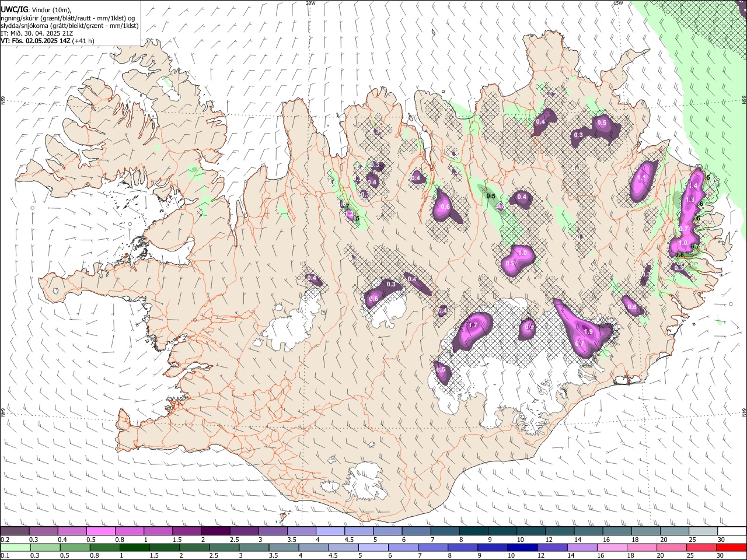Viewport: 747px width, 560px height.
Task: Select the dark teal 8 swatch, upper legend row
Action: (x=473, y=531)
